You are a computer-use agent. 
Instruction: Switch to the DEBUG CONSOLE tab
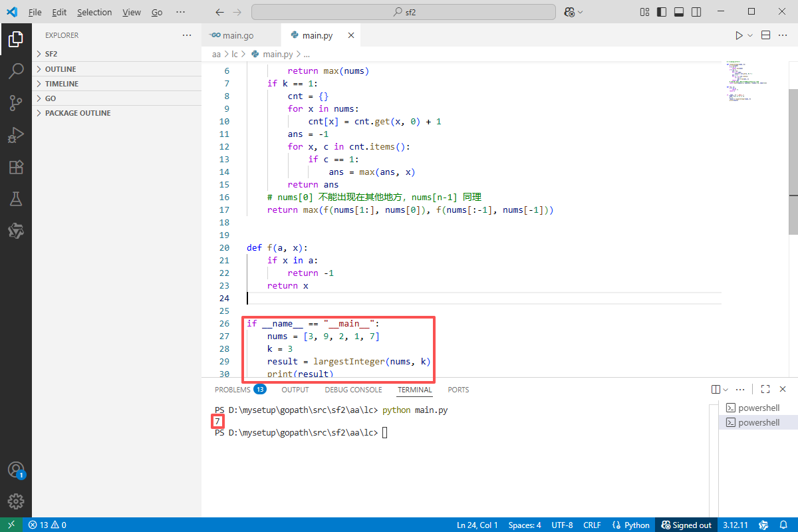point(353,390)
